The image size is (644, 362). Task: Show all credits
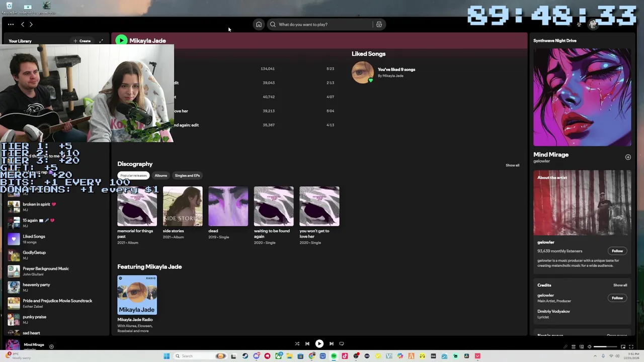620,285
